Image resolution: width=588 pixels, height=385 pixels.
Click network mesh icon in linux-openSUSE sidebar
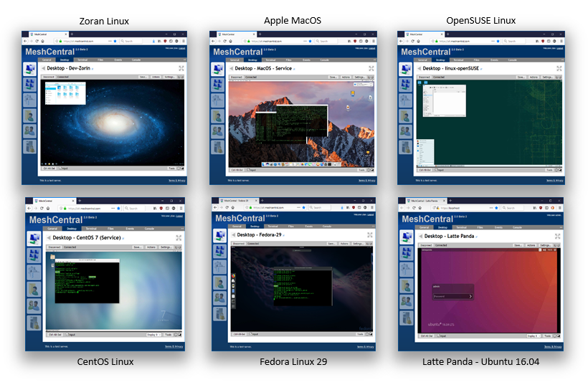(x=405, y=100)
